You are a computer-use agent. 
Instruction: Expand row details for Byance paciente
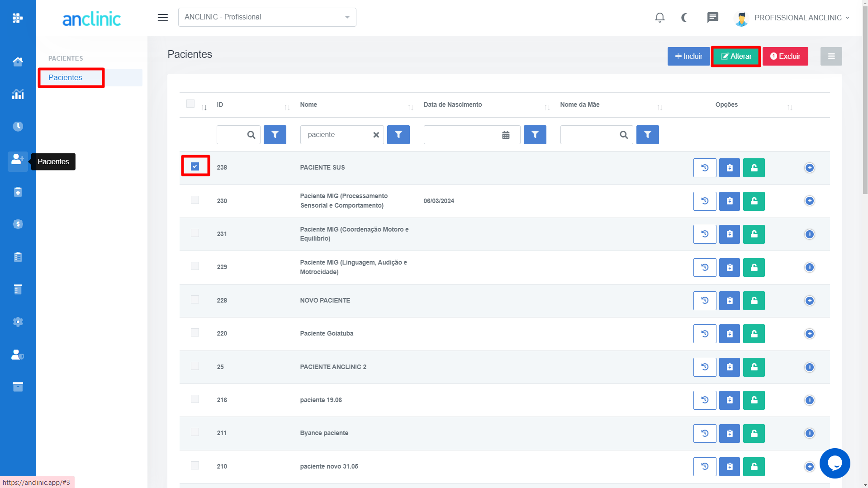[x=810, y=433]
